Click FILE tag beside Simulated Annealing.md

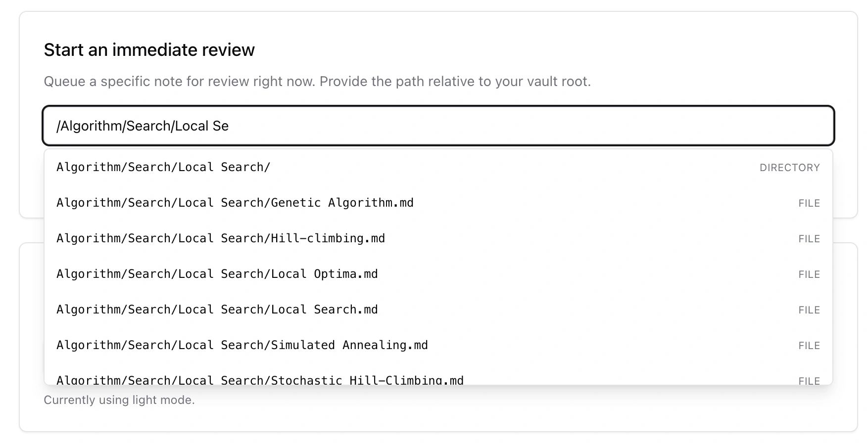pos(809,346)
